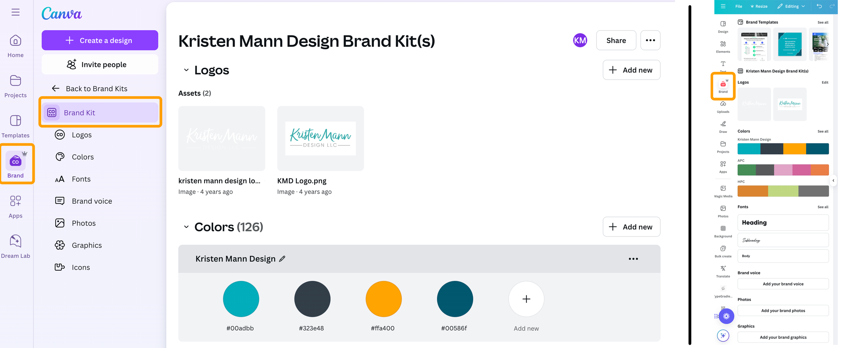Show the next Brand Templates in the carousel
Screen dimensions: 868x348
click(x=828, y=44)
